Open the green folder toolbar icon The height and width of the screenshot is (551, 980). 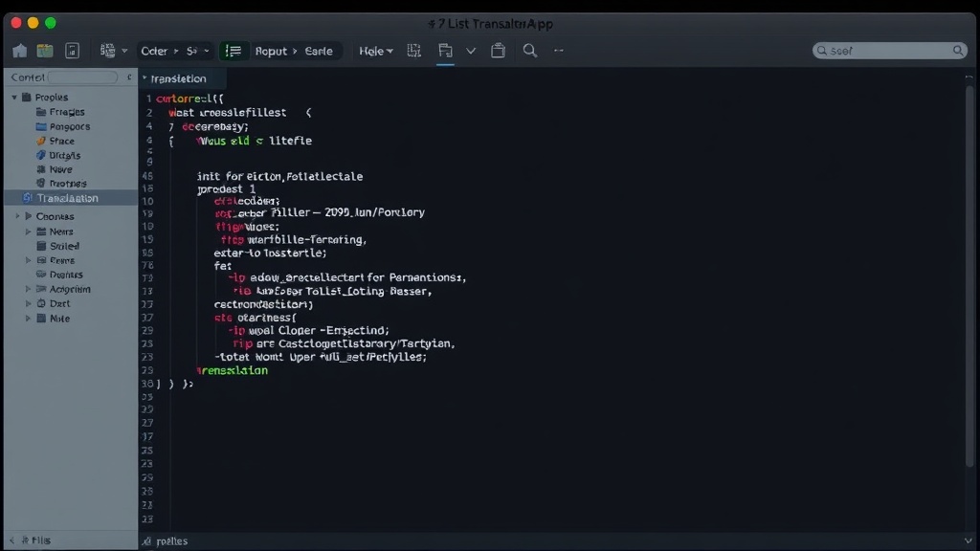(45, 51)
